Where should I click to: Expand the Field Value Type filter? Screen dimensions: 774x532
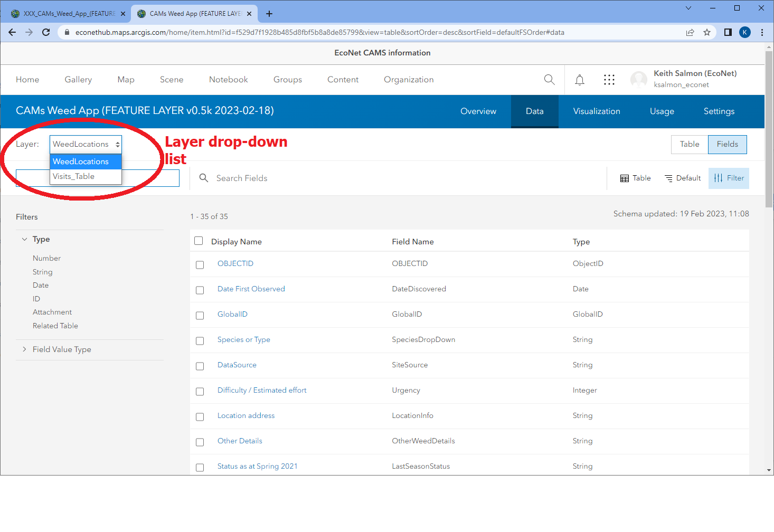point(56,349)
